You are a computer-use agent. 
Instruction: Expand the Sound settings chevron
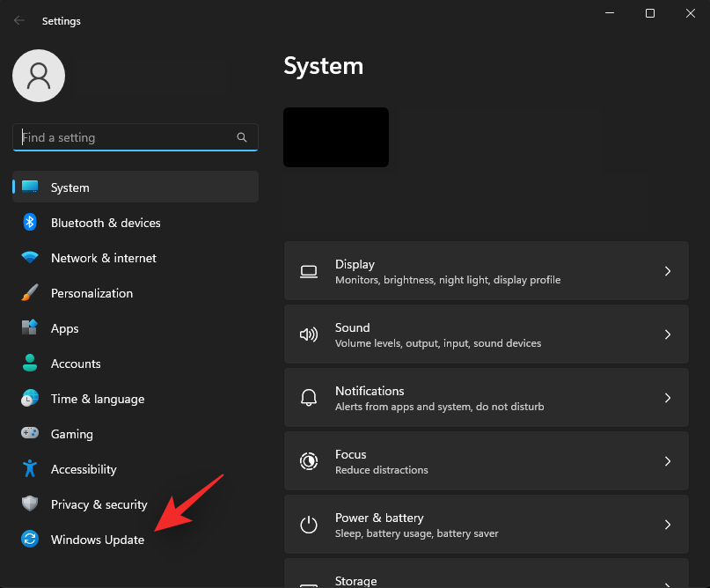click(x=667, y=334)
